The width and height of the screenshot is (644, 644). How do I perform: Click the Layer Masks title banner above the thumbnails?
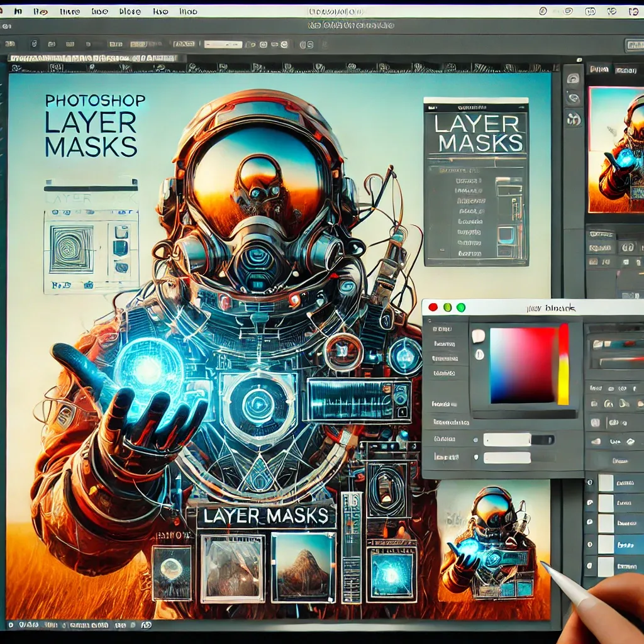coord(265,516)
